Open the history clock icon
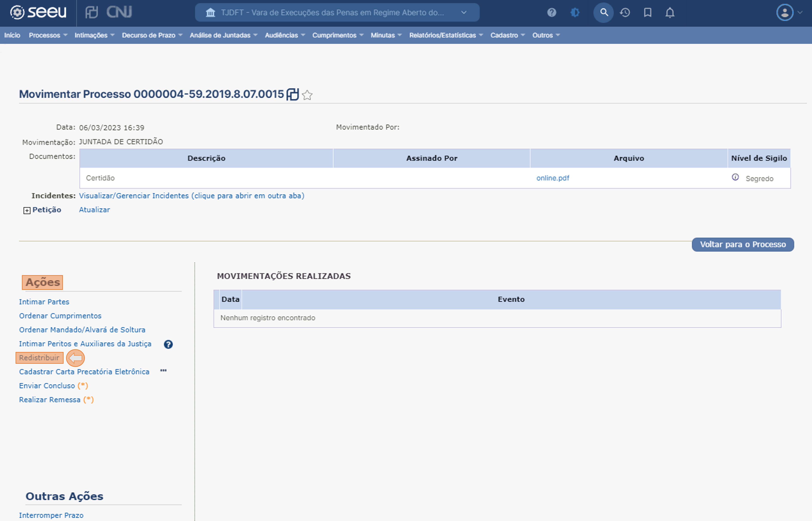This screenshot has width=812, height=521. click(x=625, y=12)
